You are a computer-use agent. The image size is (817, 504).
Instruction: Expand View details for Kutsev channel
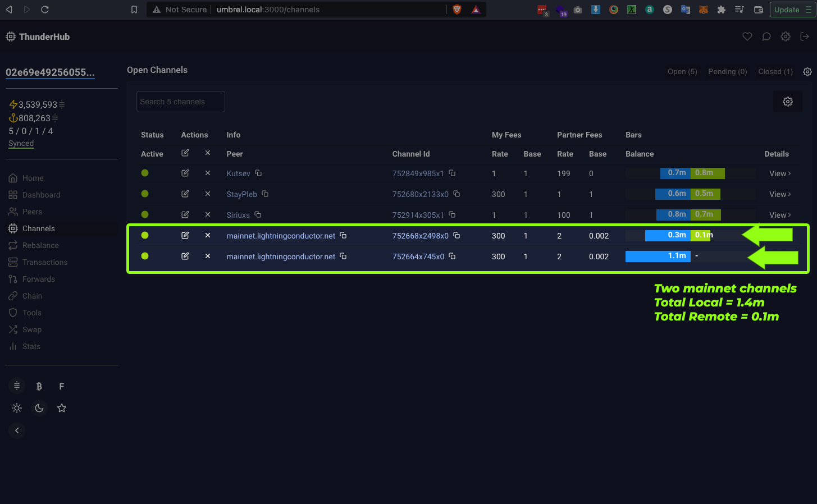pos(780,173)
